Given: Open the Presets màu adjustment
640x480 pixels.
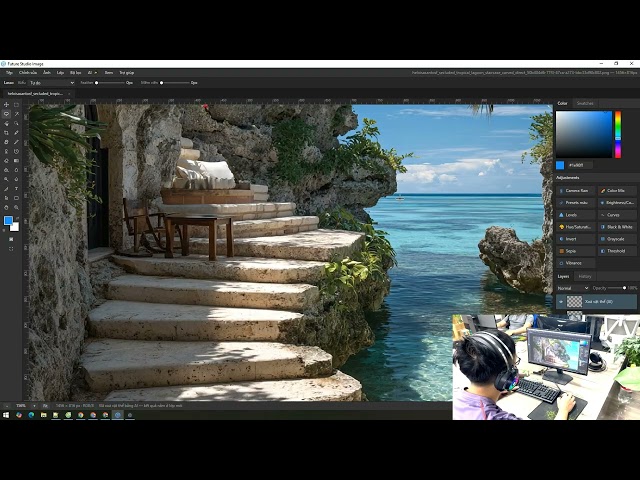Looking at the screenshot, I should coord(576,203).
